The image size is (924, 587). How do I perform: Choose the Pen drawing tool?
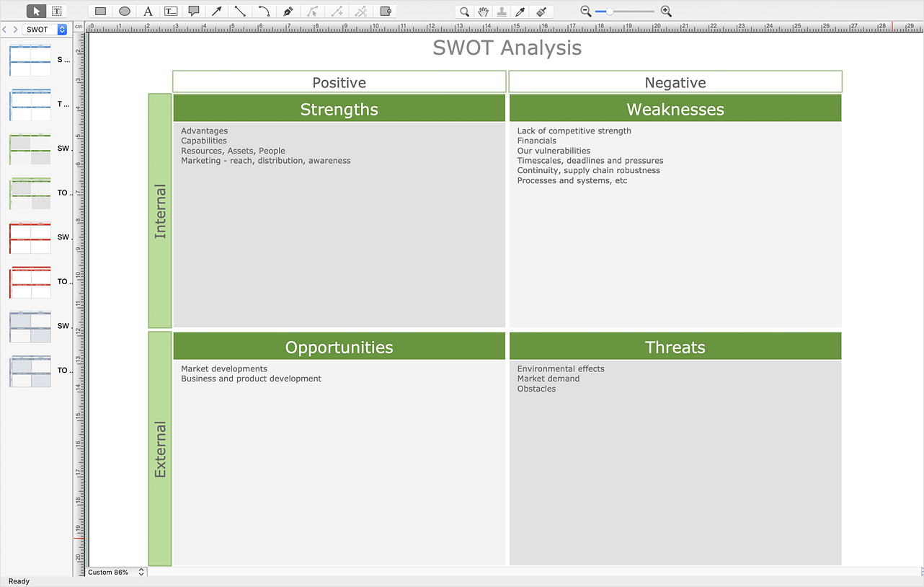[287, 11]
